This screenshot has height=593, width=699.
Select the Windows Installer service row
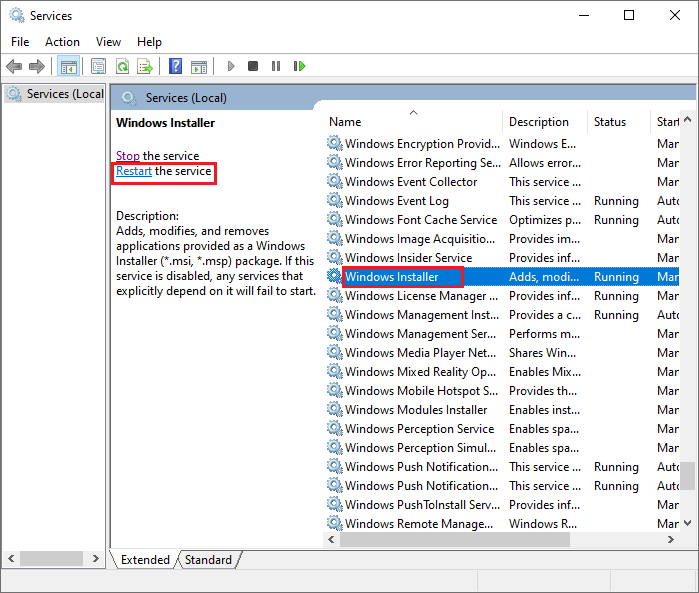pos(502,276)
